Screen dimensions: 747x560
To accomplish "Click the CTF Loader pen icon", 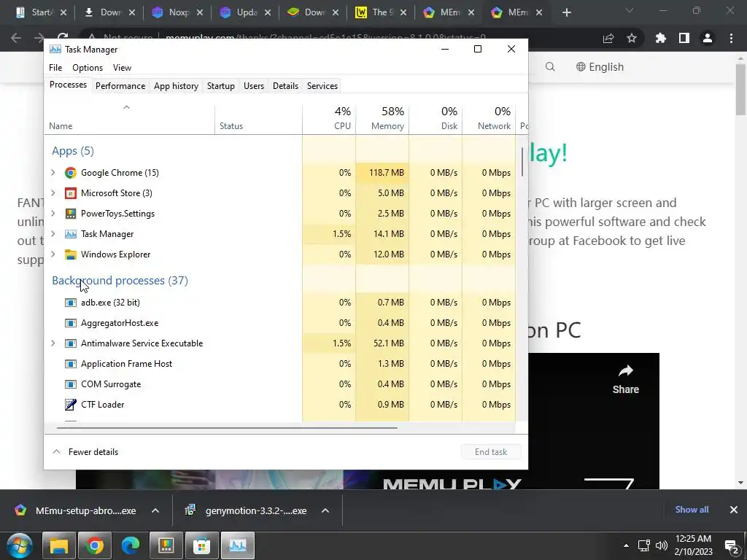I will pos(71,405).
